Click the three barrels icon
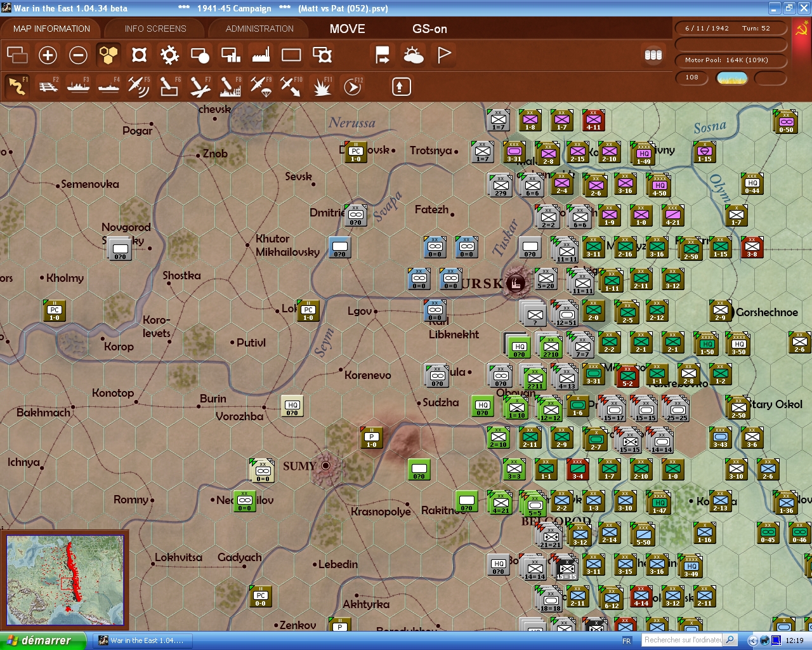The image size is (812, 650). click(653, 55)
